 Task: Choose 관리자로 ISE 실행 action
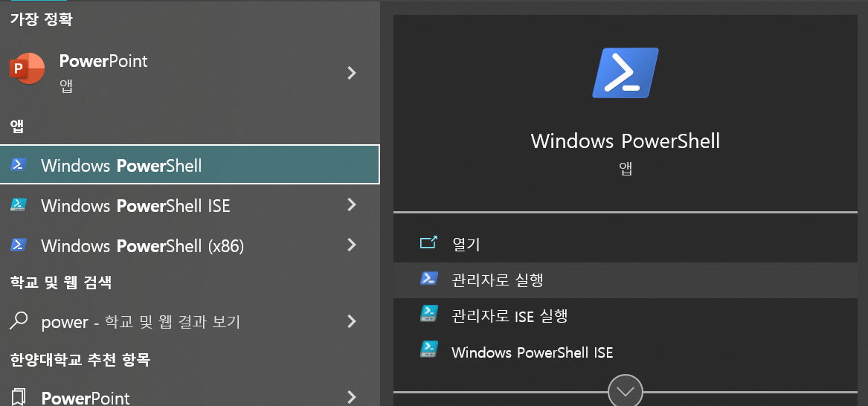(x=625, y=316)
